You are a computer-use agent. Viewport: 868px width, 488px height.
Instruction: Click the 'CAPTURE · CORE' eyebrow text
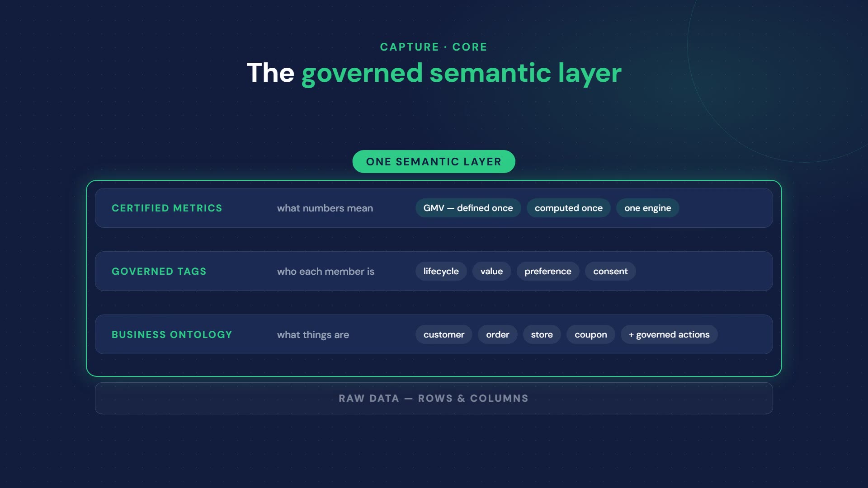click(x=434, y=47)
